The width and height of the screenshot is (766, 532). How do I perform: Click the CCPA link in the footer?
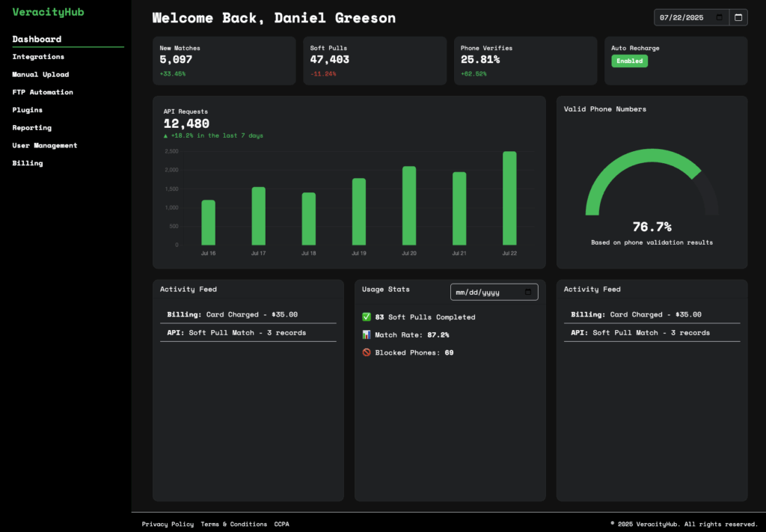point(282,524)
